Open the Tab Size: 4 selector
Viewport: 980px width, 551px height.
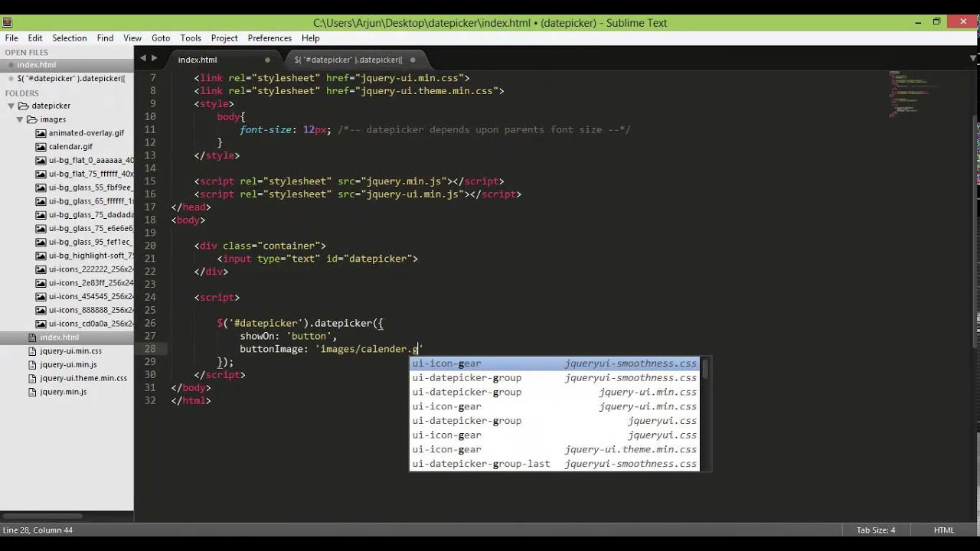point(875,530)
